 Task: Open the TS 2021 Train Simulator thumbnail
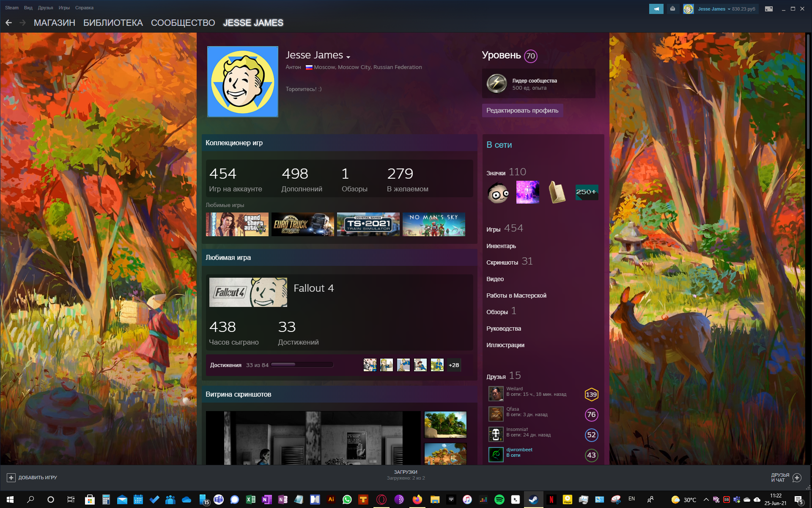pyautogui.click(x=368, y=224)
